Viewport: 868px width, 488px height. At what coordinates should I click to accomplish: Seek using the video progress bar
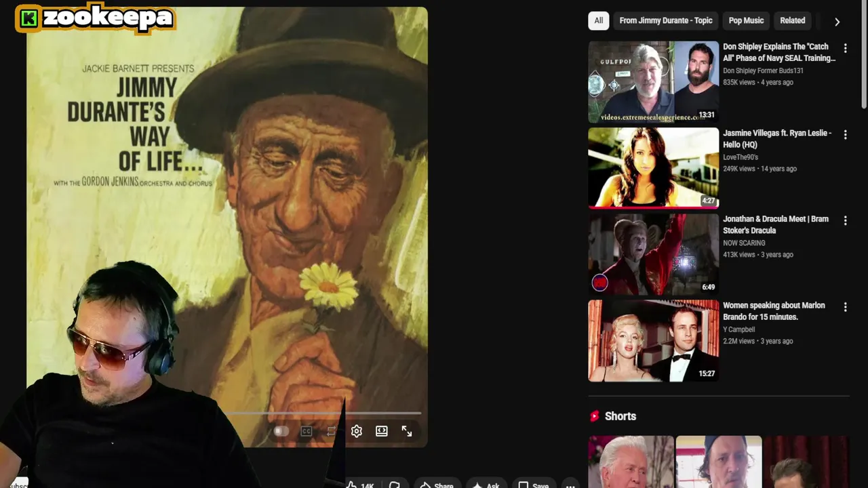coord(323,413)
